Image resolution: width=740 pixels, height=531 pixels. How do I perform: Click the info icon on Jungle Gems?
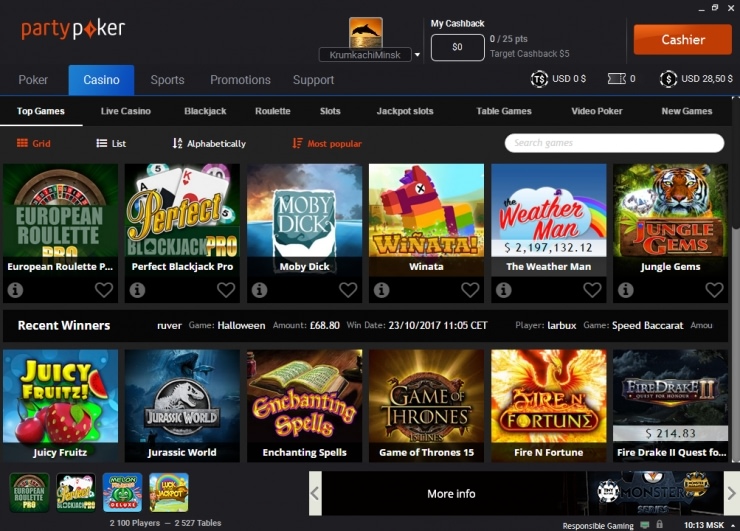(x=625, y=290)
